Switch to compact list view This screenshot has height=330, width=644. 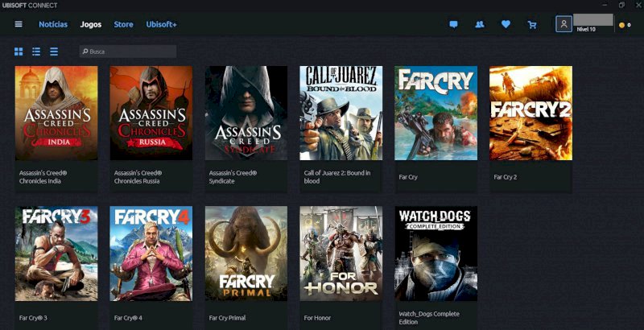click(54, 52)
